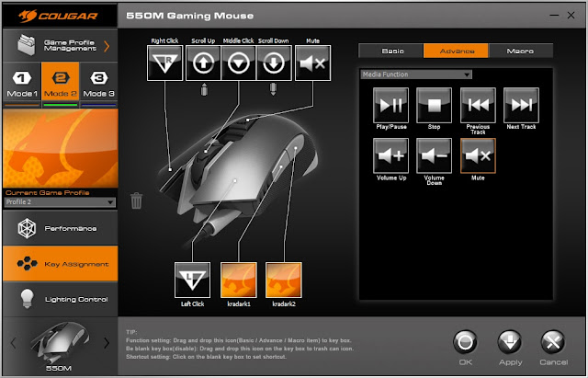Click the Right Click key box
588x378 pixels.
[x=165, y=63]
